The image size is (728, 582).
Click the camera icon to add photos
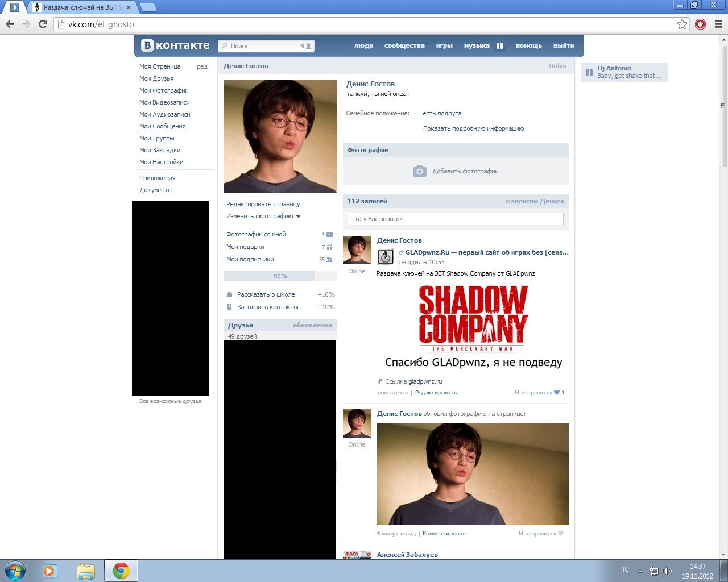click(420, 171)
